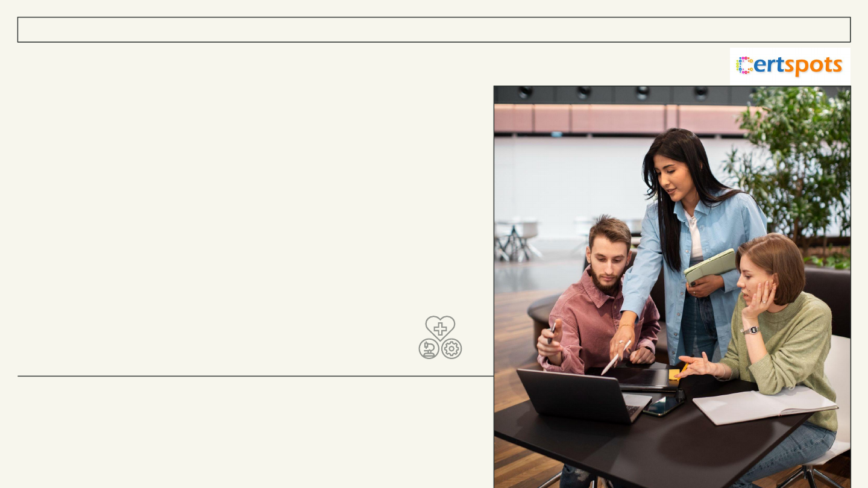Click the green tablet held by the standing woman
This screenshot has height=488, width=868.
click(x=710, y=266)
